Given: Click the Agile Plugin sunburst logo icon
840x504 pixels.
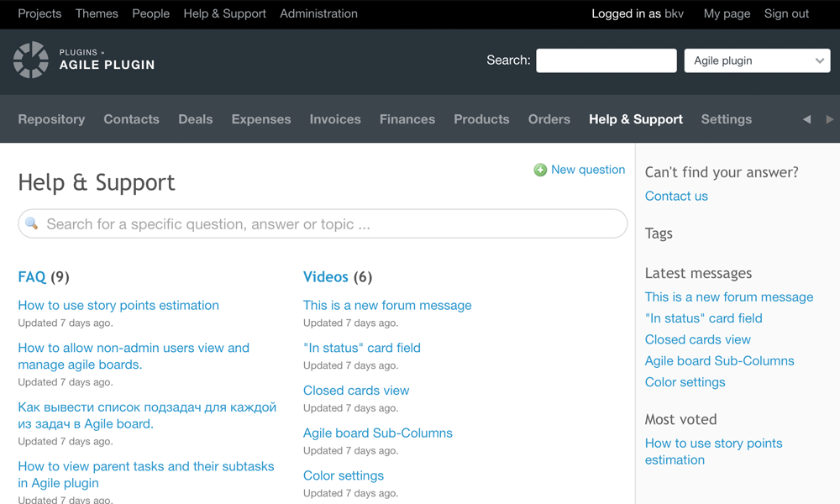Looking at the screenshot, I should [30, 60].
